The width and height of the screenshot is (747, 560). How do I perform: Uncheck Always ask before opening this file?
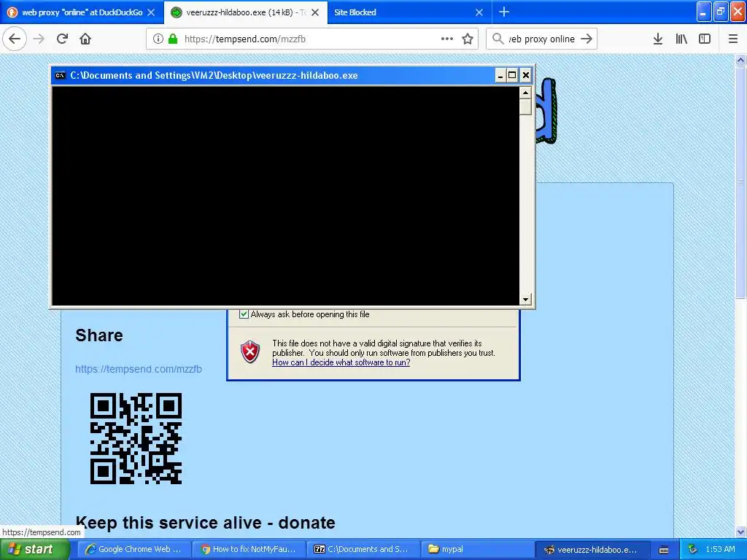244,314
